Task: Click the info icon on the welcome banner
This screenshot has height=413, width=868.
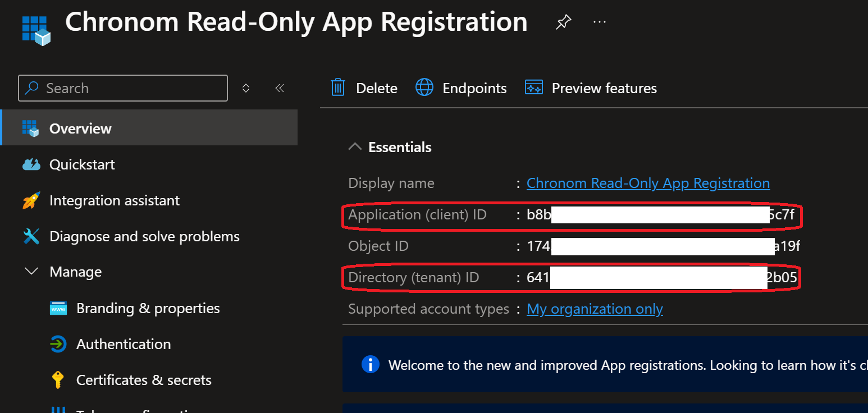Action: [371, 364]
